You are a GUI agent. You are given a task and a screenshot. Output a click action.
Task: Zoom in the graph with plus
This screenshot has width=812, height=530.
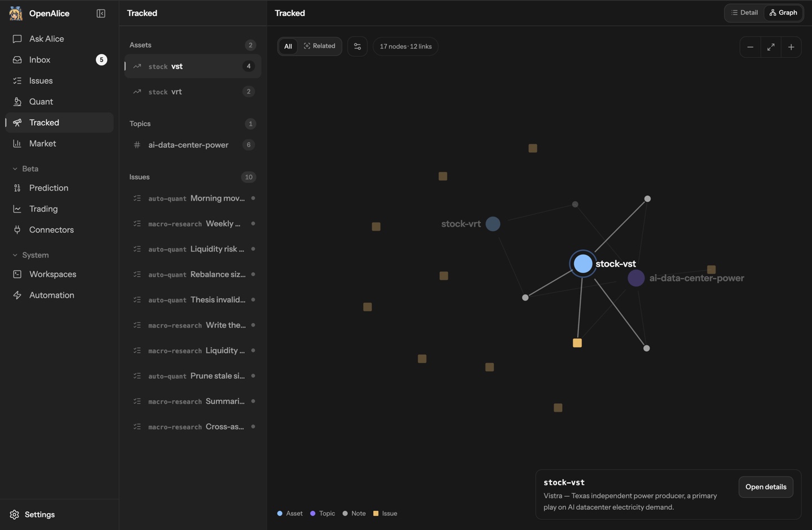[791, 47]
